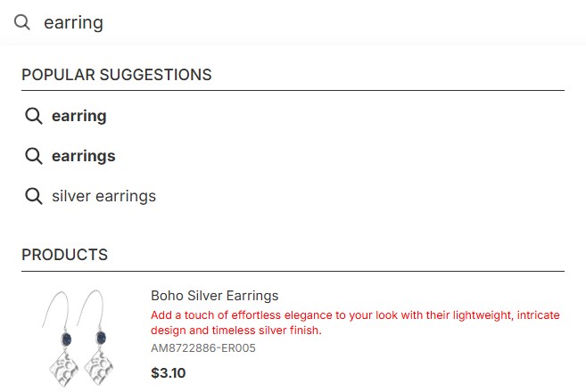Click the search field containing "earring"
The width and height of the screenshot is (586, 392).
click(268, 22)
